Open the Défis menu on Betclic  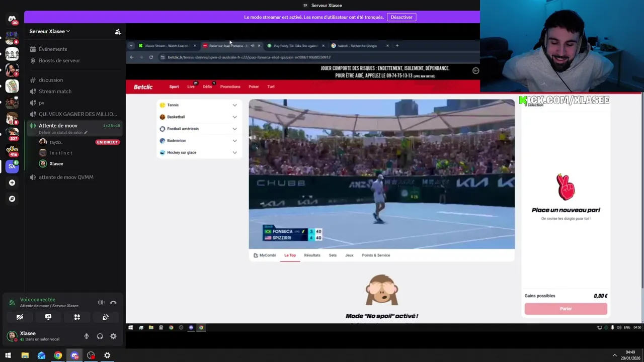(x=207, y=87)
